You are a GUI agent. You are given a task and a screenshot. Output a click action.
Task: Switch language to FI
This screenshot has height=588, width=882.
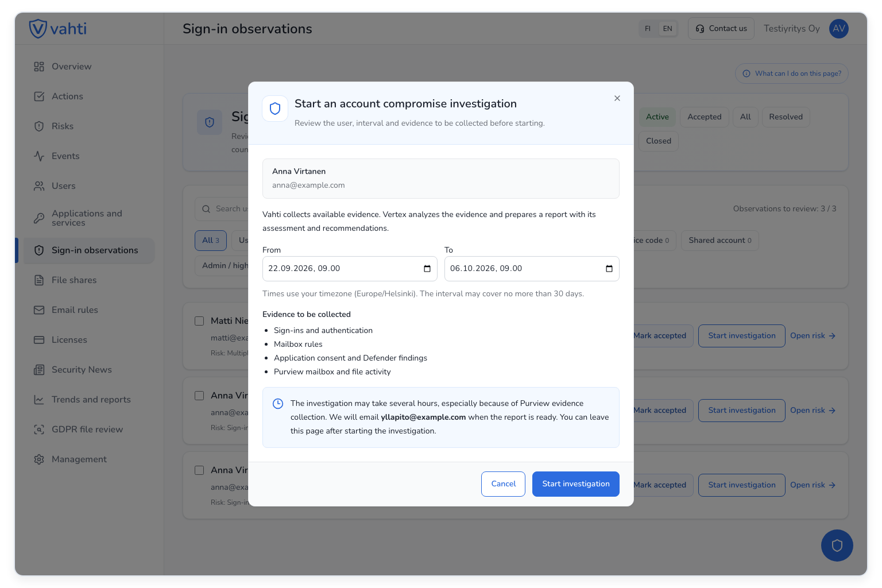click(x=648, y=29)
